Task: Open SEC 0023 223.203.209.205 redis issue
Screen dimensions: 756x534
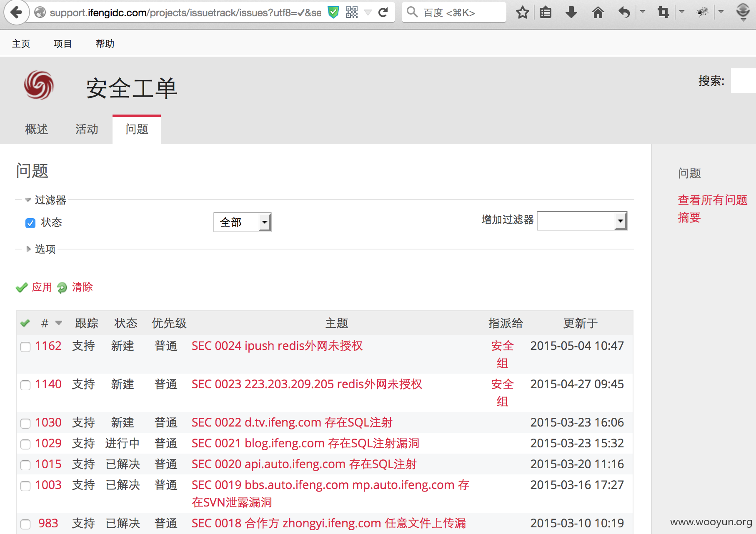Action: (307, 384)
